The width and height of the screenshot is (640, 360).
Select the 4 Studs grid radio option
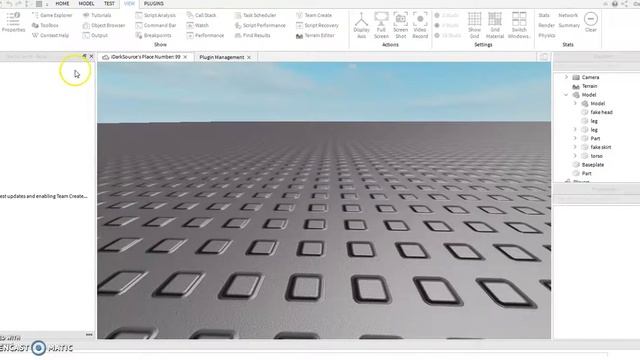(x=447, y=25)
